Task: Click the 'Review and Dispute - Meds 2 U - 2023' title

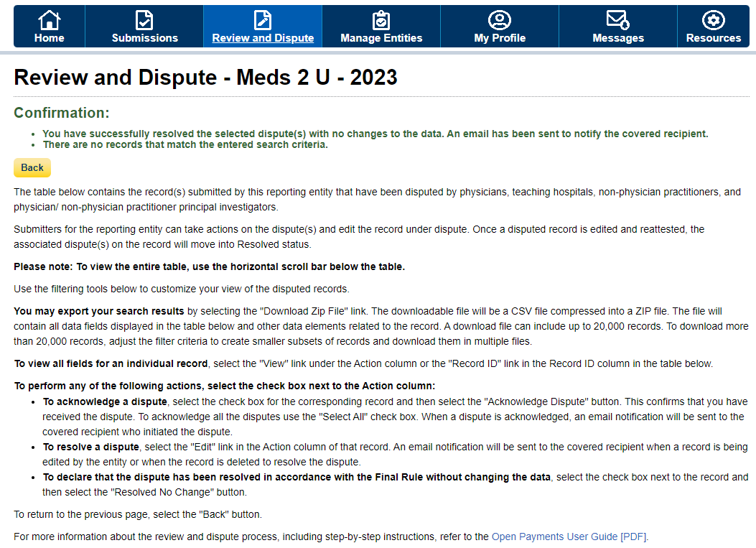Action: [205, 77]
